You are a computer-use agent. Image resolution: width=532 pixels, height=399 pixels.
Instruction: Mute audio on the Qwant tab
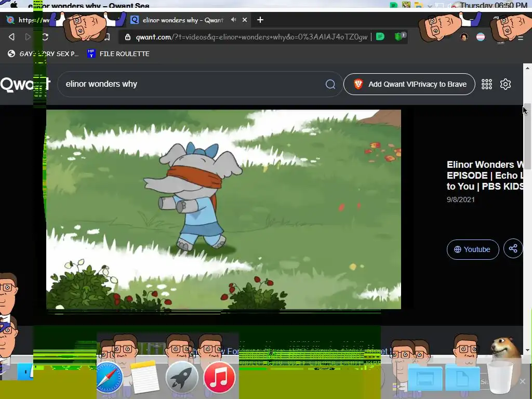click(233, 20)
